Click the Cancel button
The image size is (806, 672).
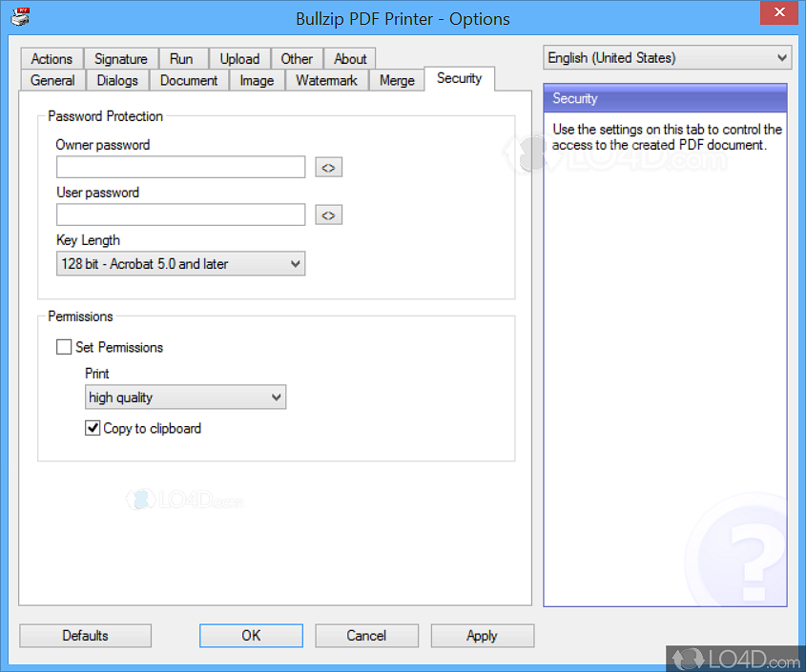point(366,636)
